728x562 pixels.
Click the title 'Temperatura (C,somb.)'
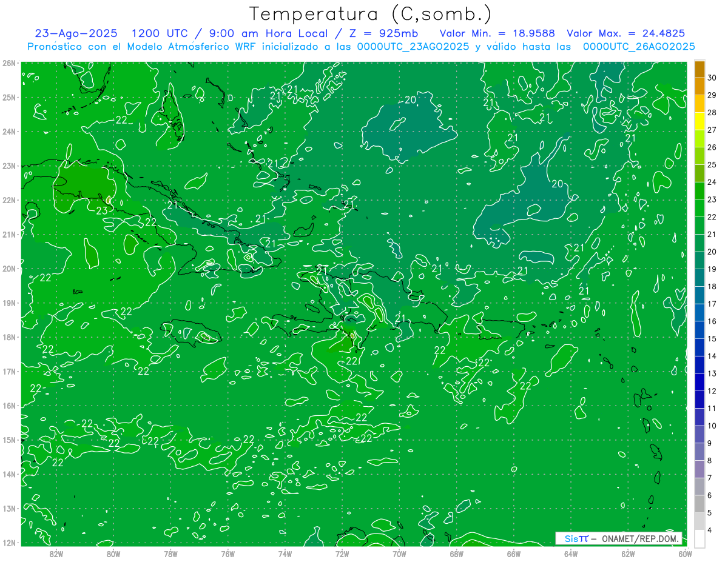coord(371,15)
